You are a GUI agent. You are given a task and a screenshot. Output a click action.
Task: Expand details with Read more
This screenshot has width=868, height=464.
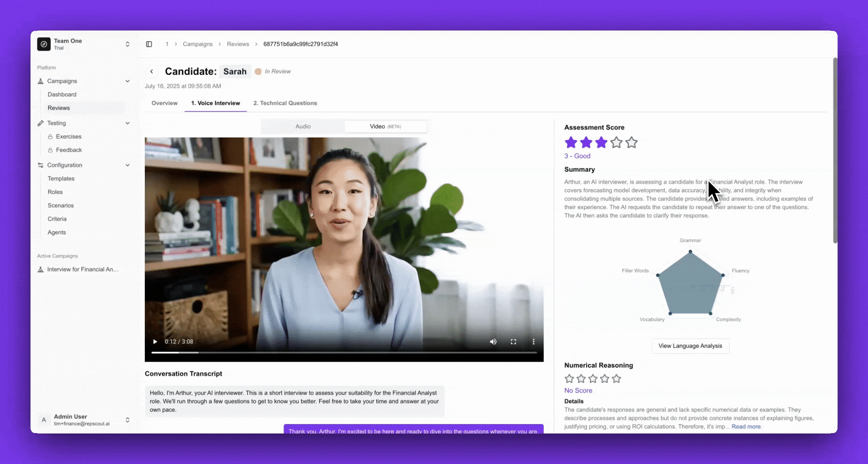click(746, 427)
